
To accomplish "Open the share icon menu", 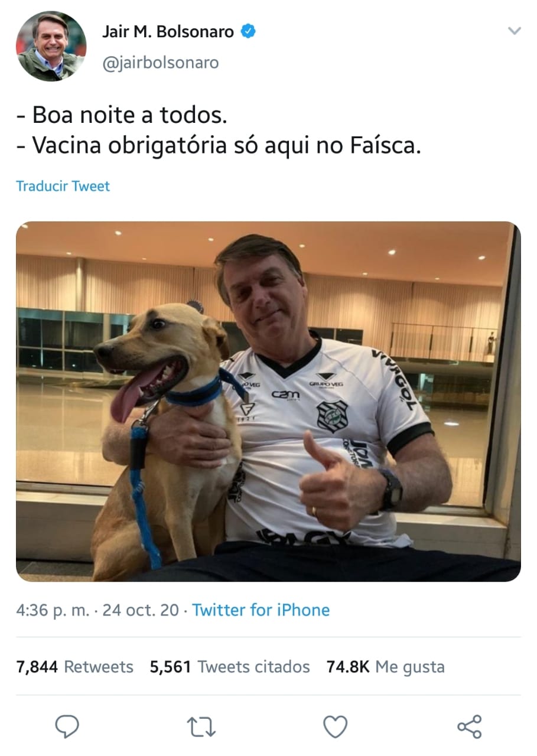I will coord(470,726).
